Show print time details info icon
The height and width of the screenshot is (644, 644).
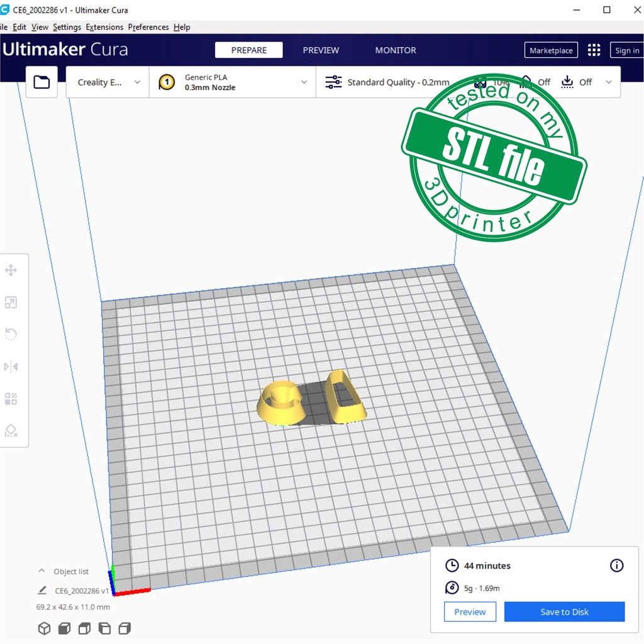point(616,565)
